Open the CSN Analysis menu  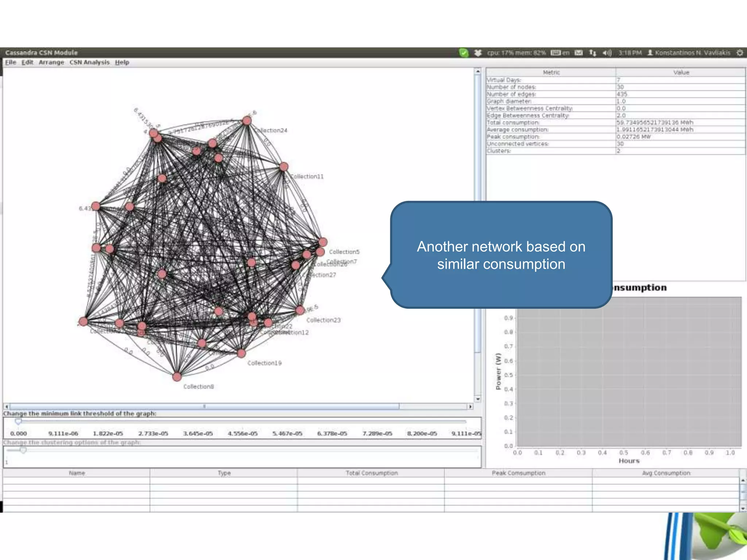click(89, 62)
